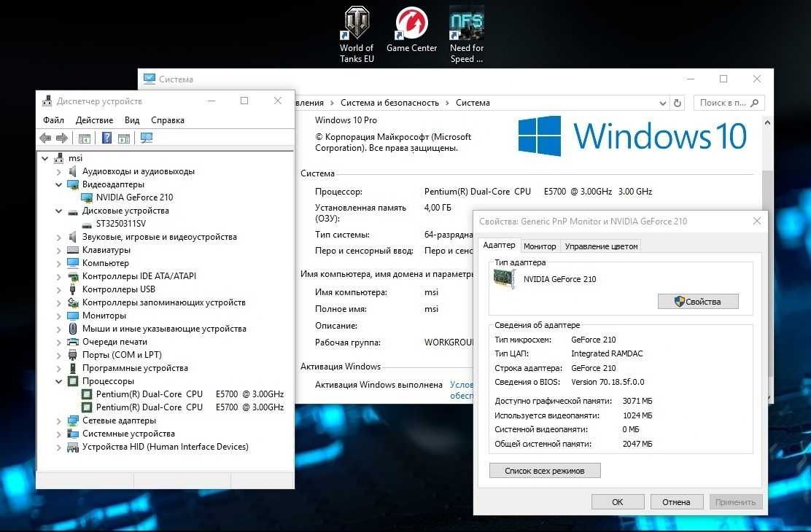Collapse the Процессоры node
The height and width of the screenshot is (532, 811).
click(59, 382)
